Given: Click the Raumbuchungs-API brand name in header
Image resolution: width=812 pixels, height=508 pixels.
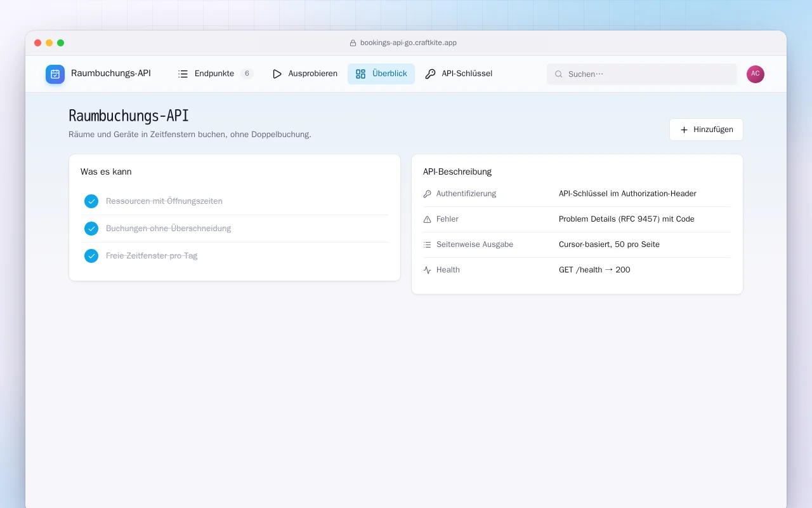Looking at the screenshot, I should 111,73.
